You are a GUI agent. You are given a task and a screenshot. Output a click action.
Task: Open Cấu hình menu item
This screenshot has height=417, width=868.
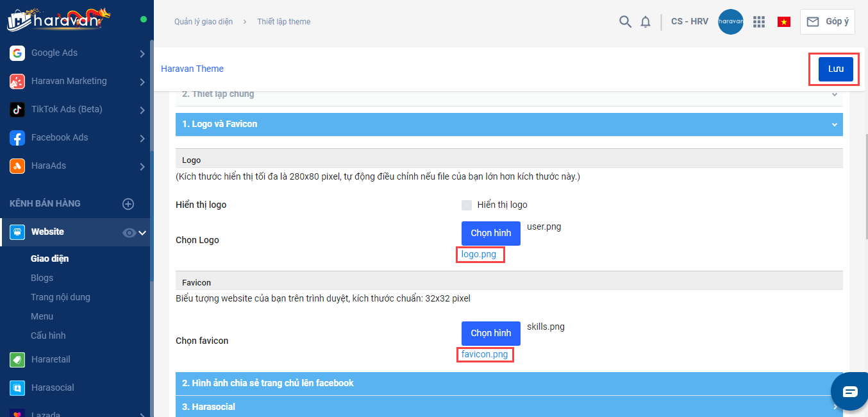(48, 336)
